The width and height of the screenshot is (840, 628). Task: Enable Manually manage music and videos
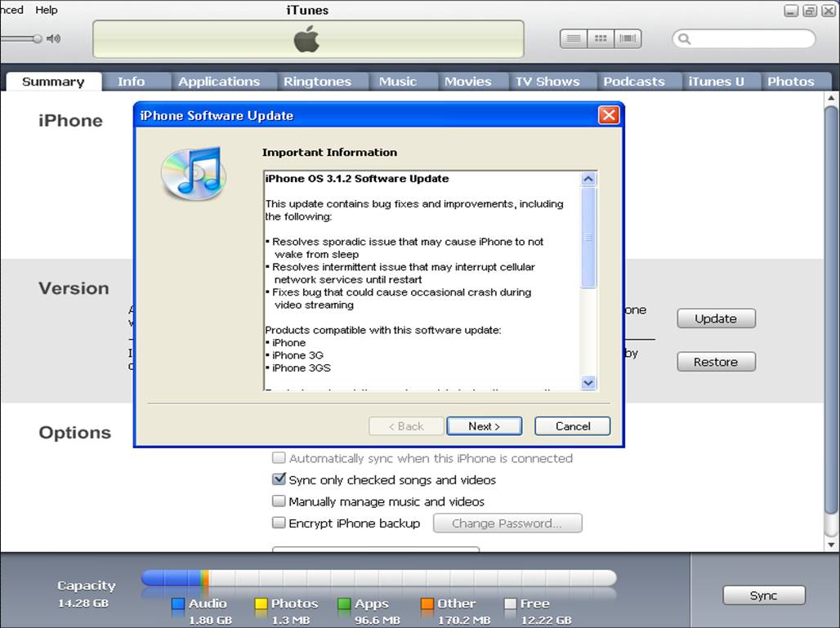[x=279, y=501]
